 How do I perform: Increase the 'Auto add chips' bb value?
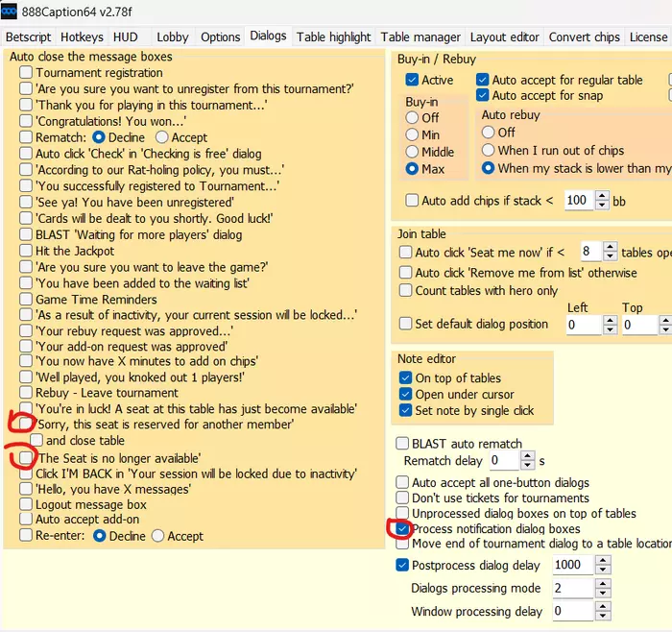[x=602, y=196]
